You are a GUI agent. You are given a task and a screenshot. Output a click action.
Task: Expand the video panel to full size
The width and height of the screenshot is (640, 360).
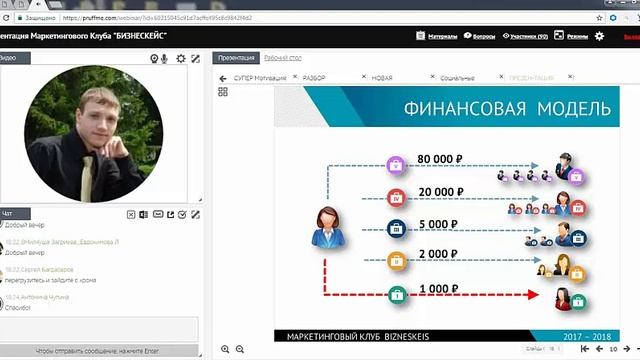pos(196,58)
